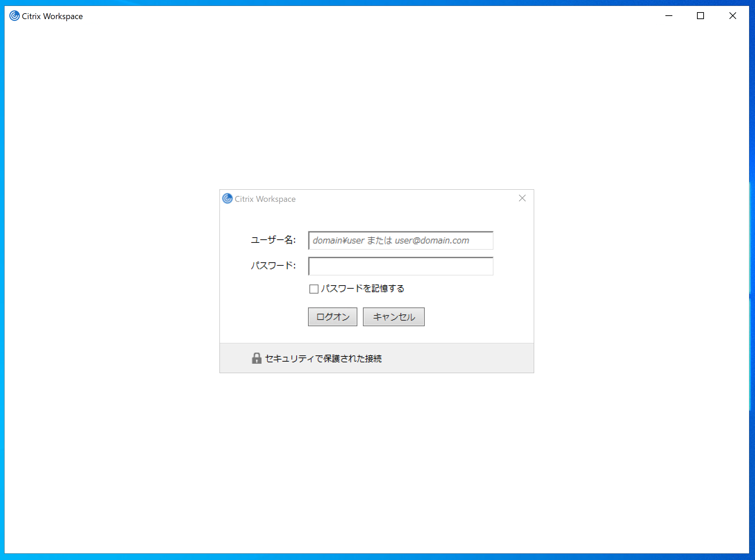The image size is (755, 560).
Task: Click the lock icon for secure connection
Action: click(x=256, y=358)
